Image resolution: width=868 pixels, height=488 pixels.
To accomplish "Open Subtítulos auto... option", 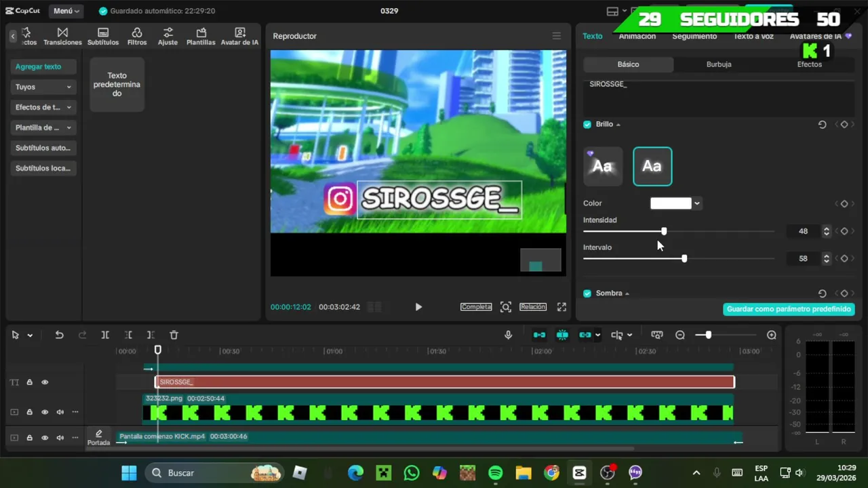I will [43, 148].
